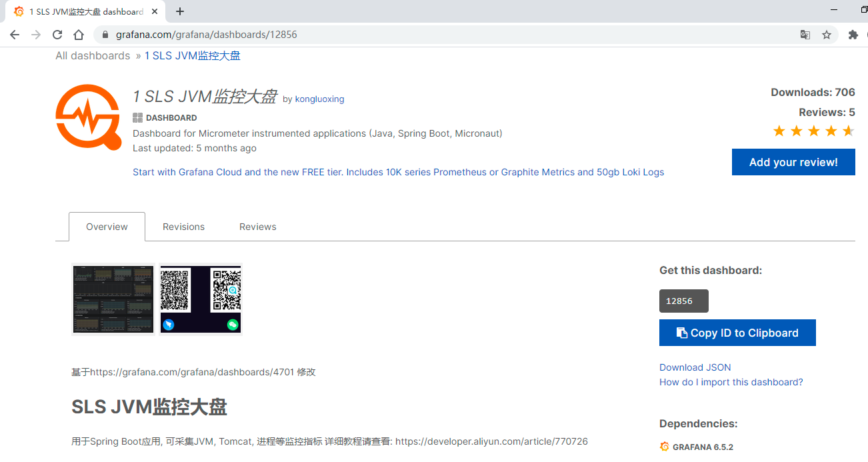Click the fifth rating star
The image size is (868, 462).
tap(848, 131)
